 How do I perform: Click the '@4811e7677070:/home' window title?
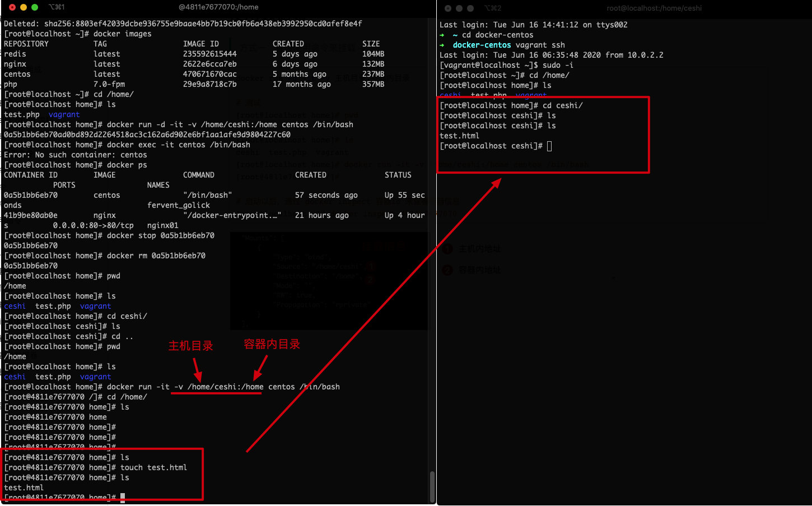[218, 7]
